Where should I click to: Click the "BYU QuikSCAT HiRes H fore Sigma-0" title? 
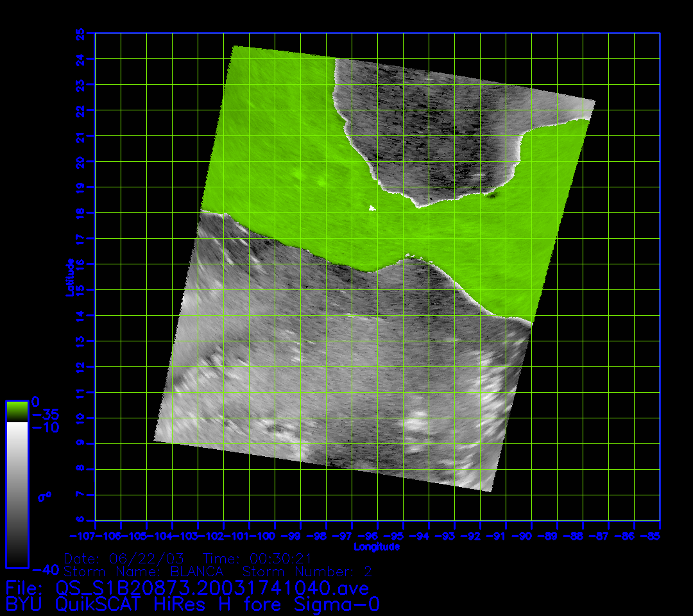point(193,604)
